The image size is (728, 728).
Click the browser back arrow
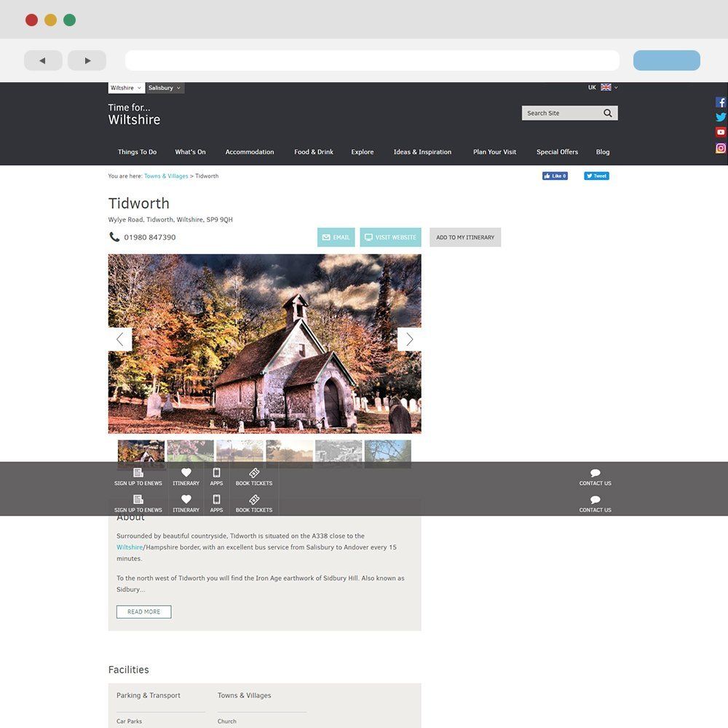point(43,60)
